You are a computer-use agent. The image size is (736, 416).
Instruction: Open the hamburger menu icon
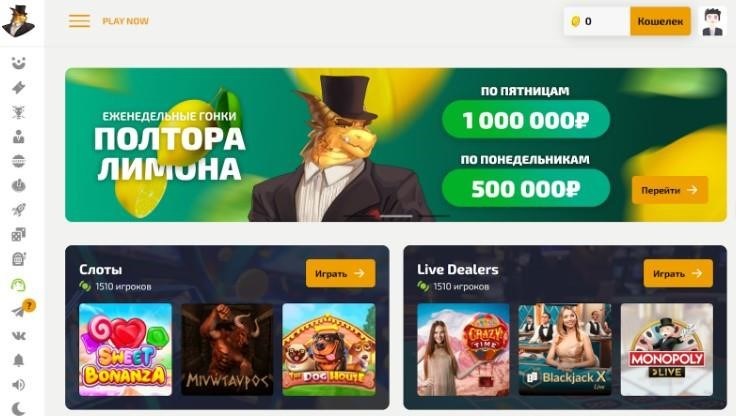click(x=79, y=21)
